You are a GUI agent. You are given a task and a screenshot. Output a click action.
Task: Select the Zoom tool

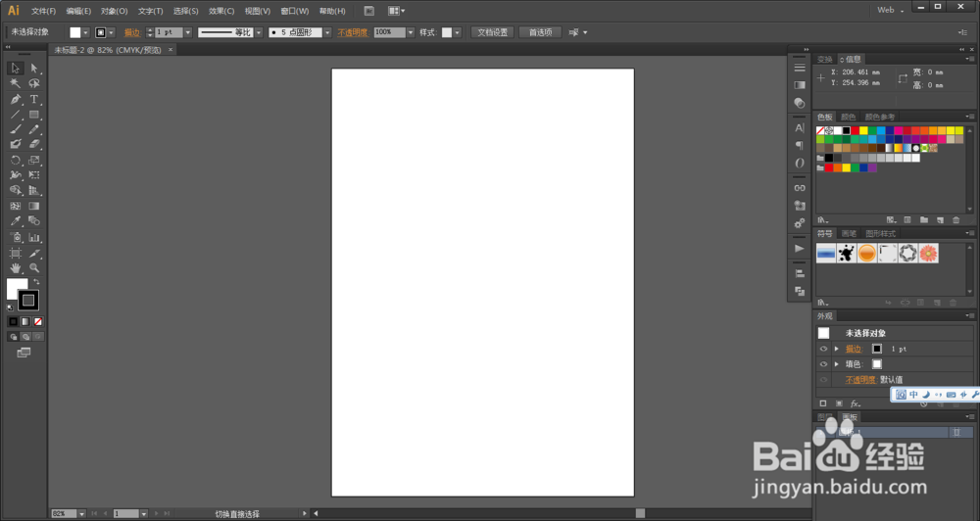(x=34, y=268)
